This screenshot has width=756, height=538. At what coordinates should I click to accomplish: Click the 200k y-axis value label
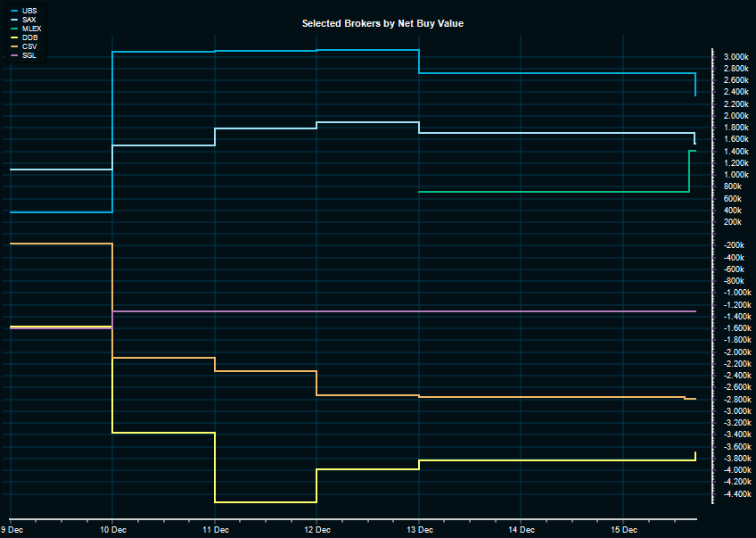732,222
